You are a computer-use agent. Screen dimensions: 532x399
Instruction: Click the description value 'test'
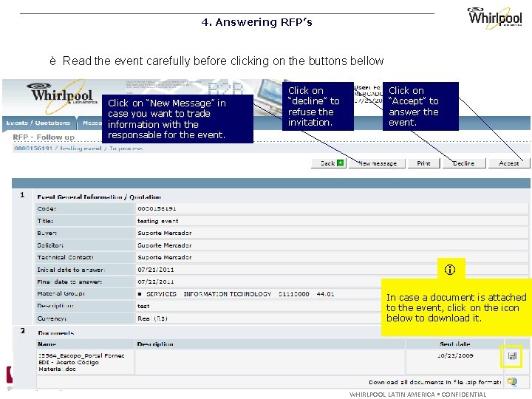(143, 306)
